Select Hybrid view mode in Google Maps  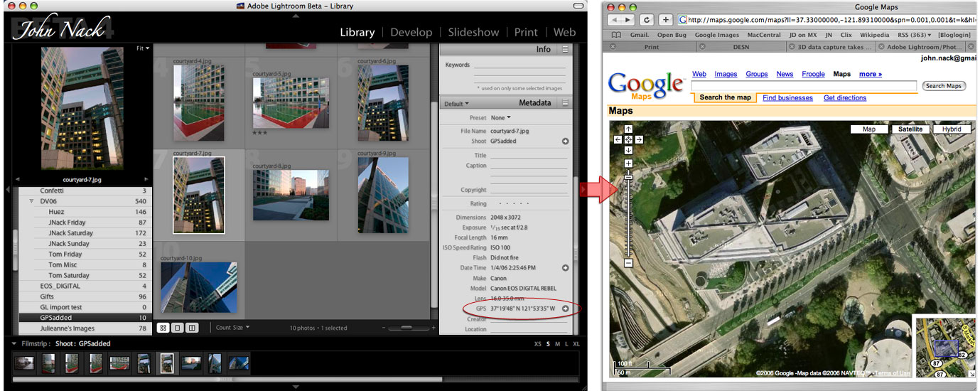(x=952, y=129)
